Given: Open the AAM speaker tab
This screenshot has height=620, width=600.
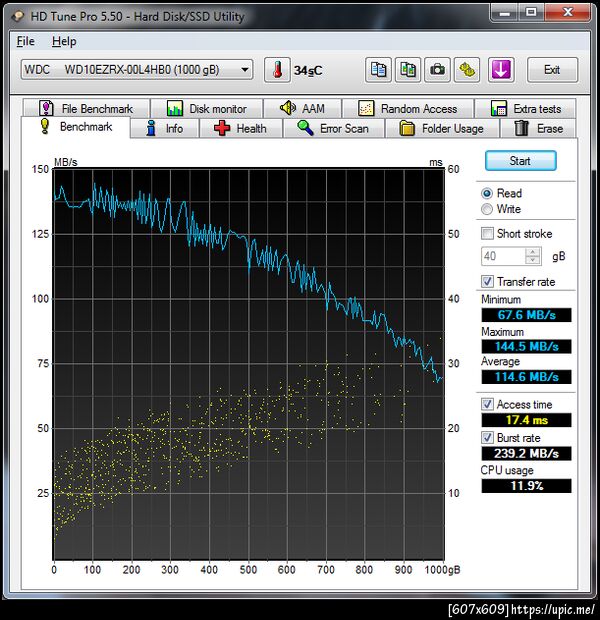Looking at the screenshot, I should click(x=302, y=108).
